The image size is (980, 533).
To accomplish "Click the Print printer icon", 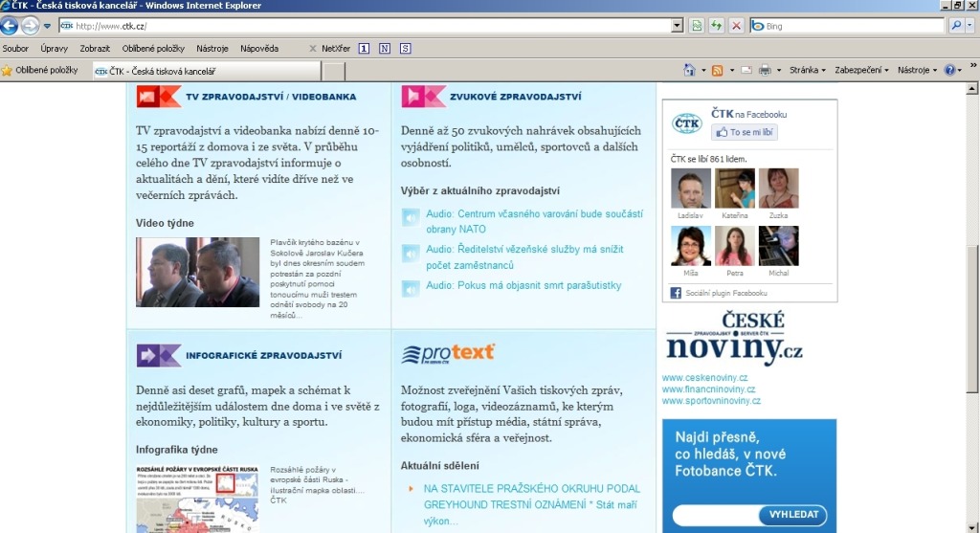I will pos(765,70).
